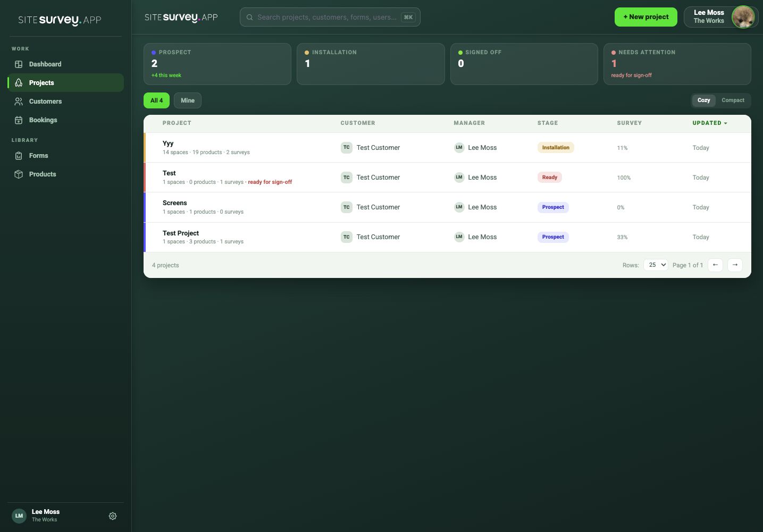
Task: Click the Prospect badge in Screens row
Action: pyautogui.click(x=553, y=207)
